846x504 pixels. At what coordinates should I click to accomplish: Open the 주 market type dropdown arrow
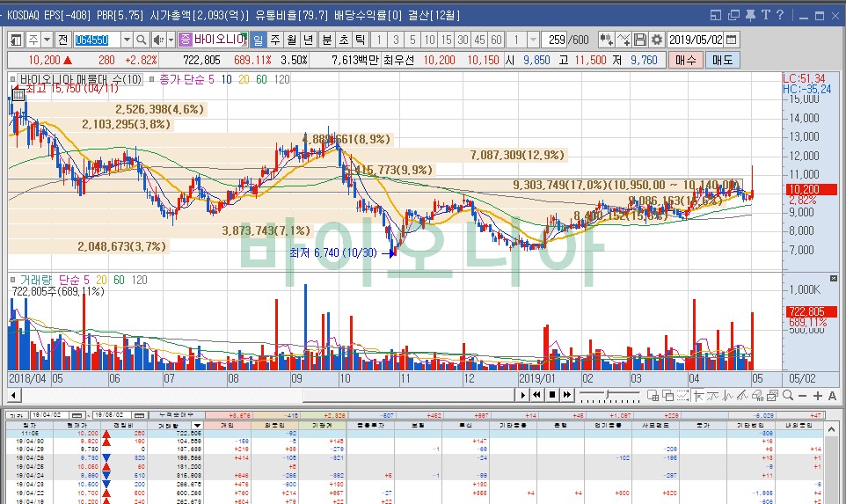47,40
